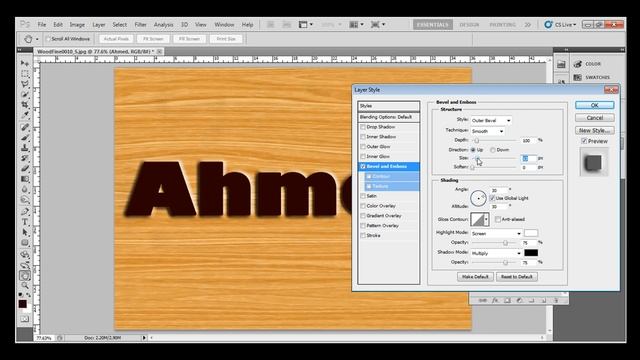Toggle Scroll All Windows checkbox
Screen dimensions: 640x360
[48, 39]
